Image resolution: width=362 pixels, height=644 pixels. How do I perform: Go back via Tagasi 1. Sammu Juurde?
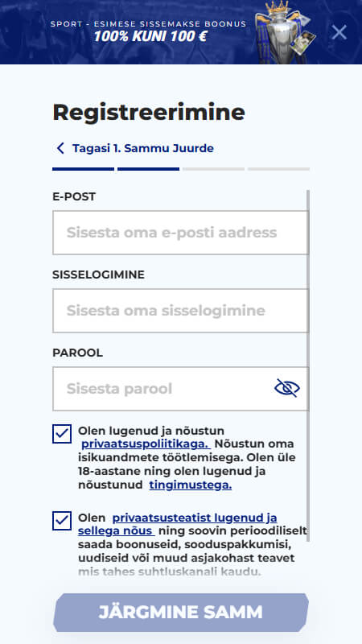(x=143, y=148)
